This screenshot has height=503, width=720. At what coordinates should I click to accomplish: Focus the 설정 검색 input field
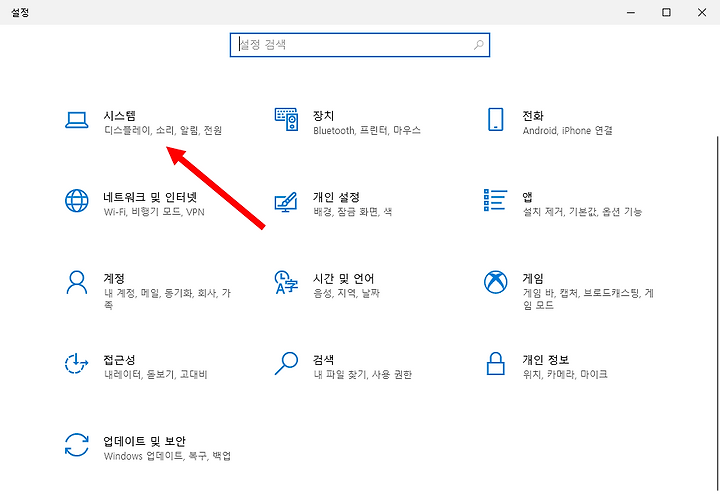[360, 45]
